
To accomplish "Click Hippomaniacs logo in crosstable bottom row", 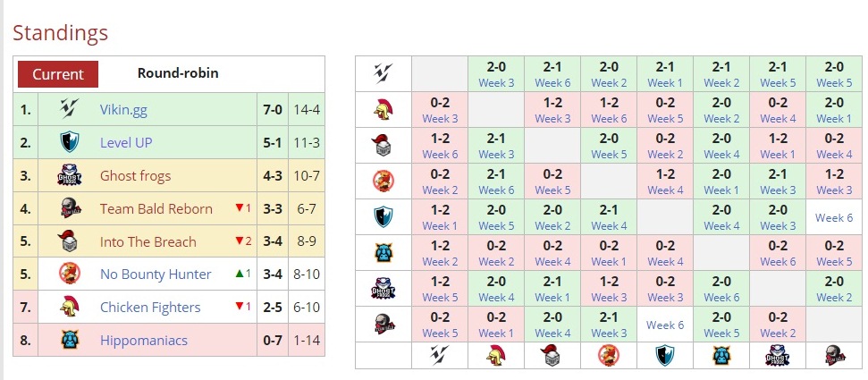I will (x=721, y=355).
